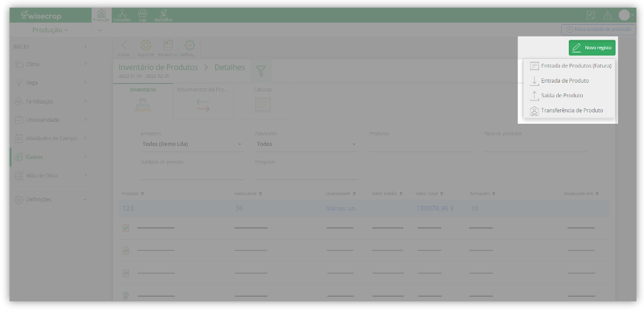This screenshot has height=310, width=644.
Task: Sort by Valor Total column
Action: [429, 193]
